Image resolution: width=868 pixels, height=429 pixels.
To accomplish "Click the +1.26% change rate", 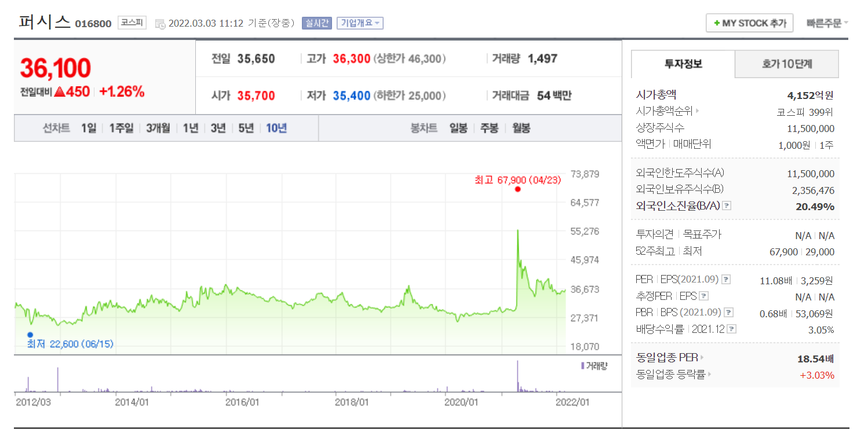I will pos(122,91).
